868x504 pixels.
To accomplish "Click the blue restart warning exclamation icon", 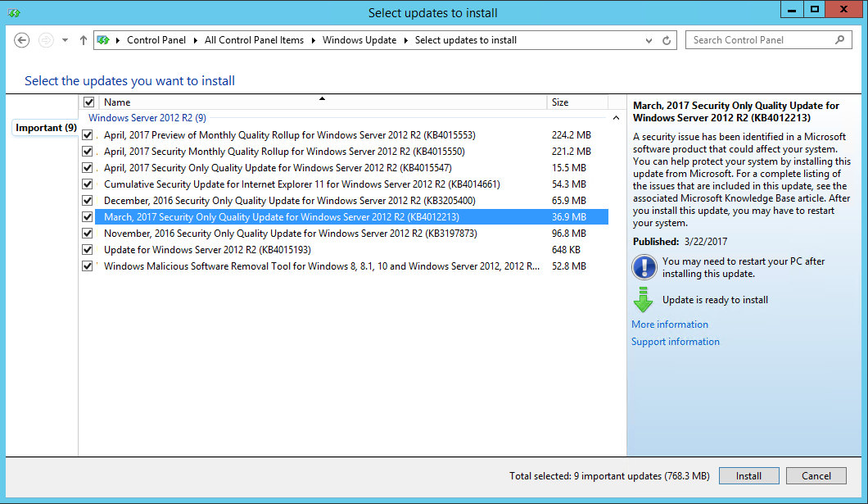I will click(644, 267).
